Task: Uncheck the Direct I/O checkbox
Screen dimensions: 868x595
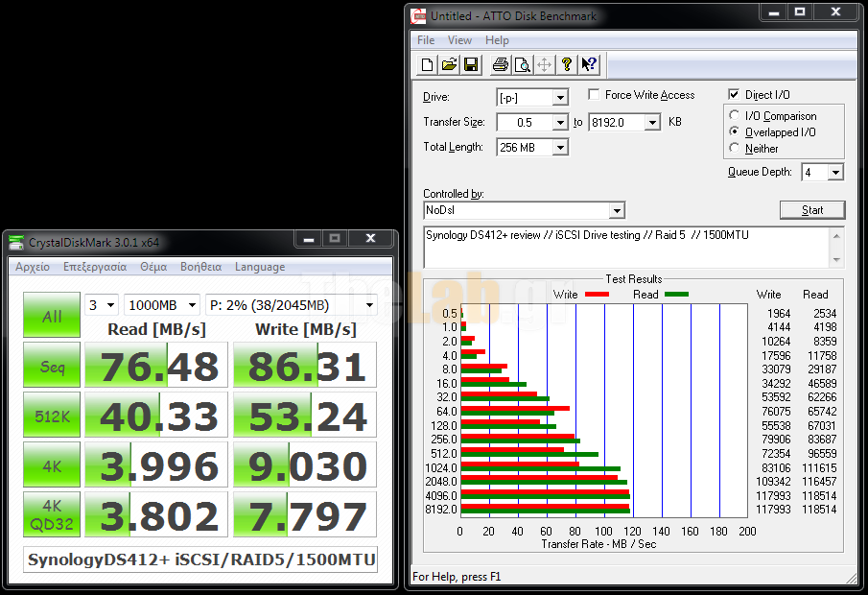Action: [x=734, y=95]
